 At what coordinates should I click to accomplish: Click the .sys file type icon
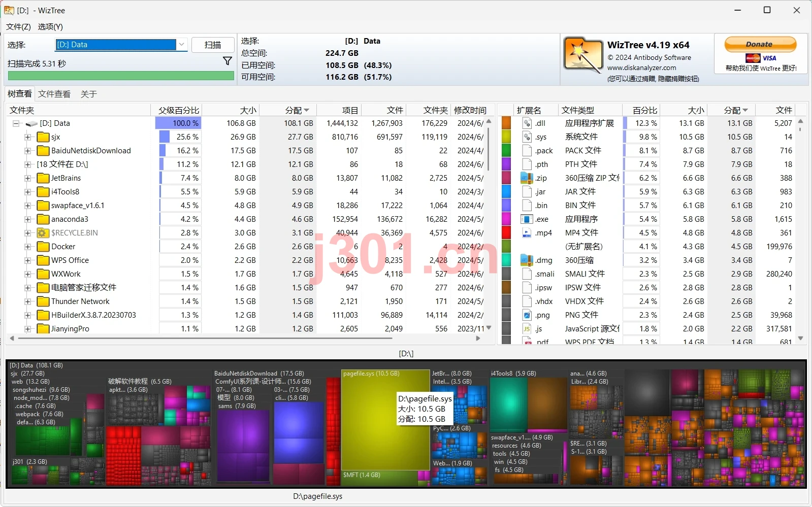(x=527, y=137)
